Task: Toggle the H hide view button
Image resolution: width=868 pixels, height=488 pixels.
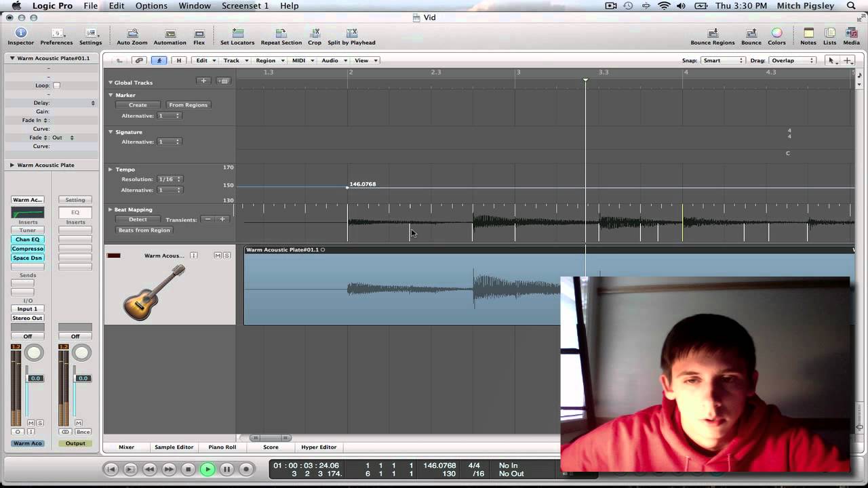Action: pyautogui.click(x=179, y=60)
